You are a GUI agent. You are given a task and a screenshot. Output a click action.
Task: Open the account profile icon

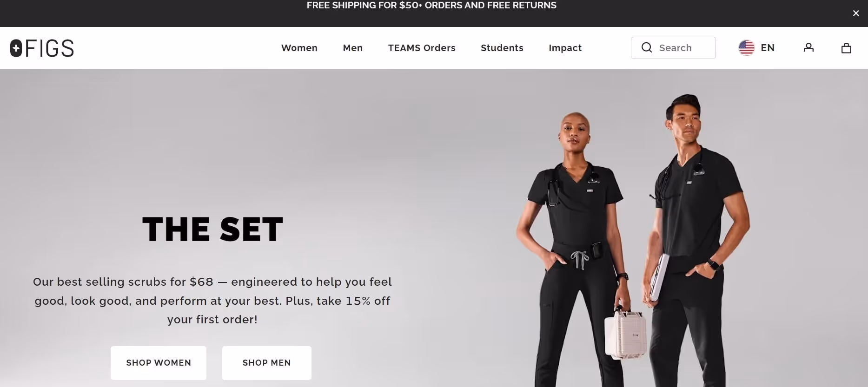tap(808, 47)
